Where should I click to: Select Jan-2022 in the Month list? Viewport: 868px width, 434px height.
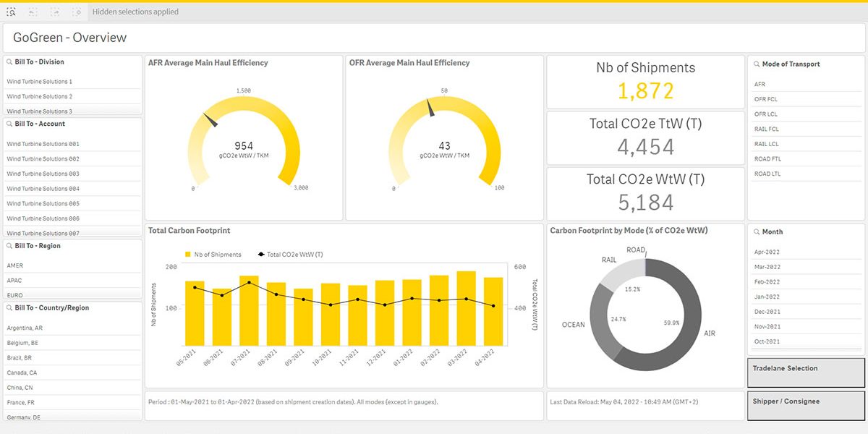767,297
